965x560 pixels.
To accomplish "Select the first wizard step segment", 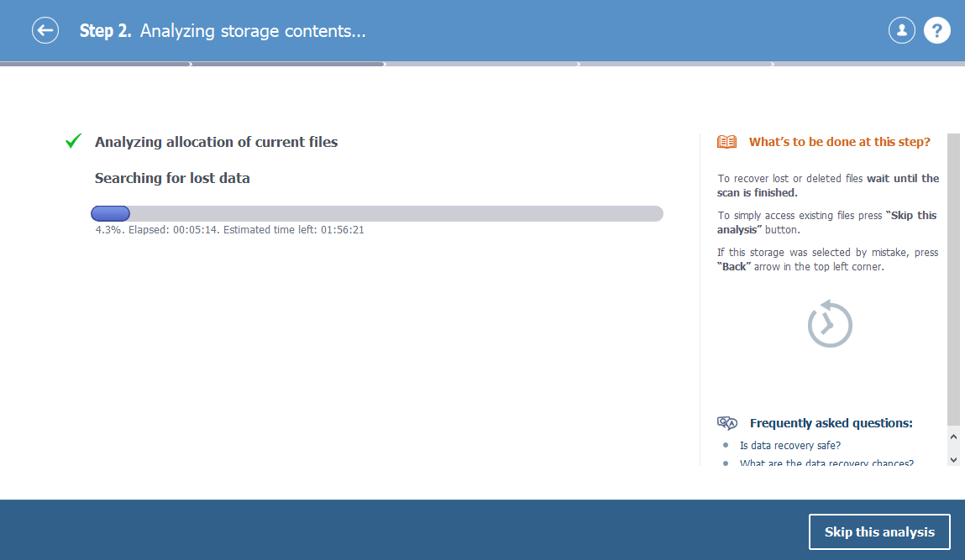I will pyautogui.click(x=96, y=64).
